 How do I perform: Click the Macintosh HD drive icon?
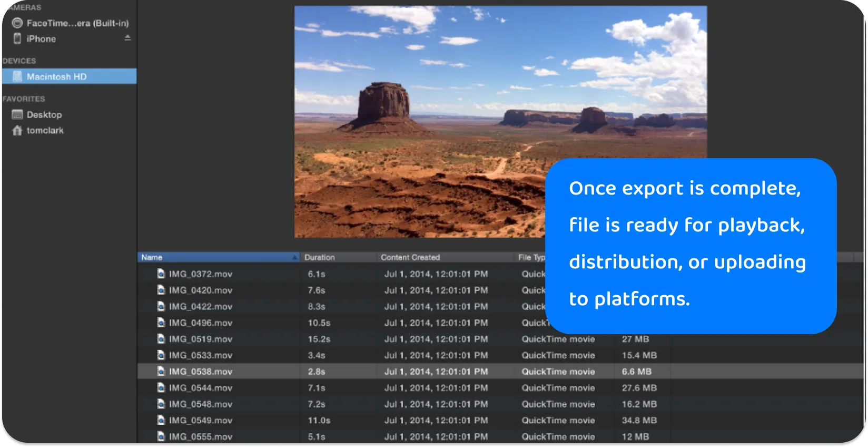coord(17,76)
